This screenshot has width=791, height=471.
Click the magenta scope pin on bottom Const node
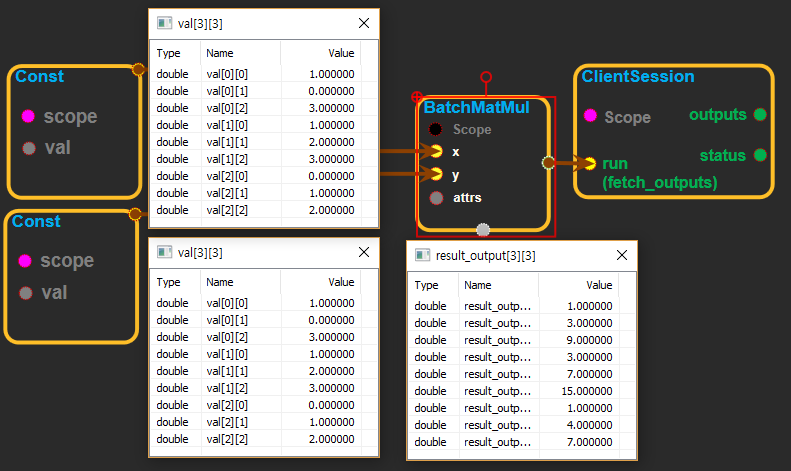pos(25,261)
